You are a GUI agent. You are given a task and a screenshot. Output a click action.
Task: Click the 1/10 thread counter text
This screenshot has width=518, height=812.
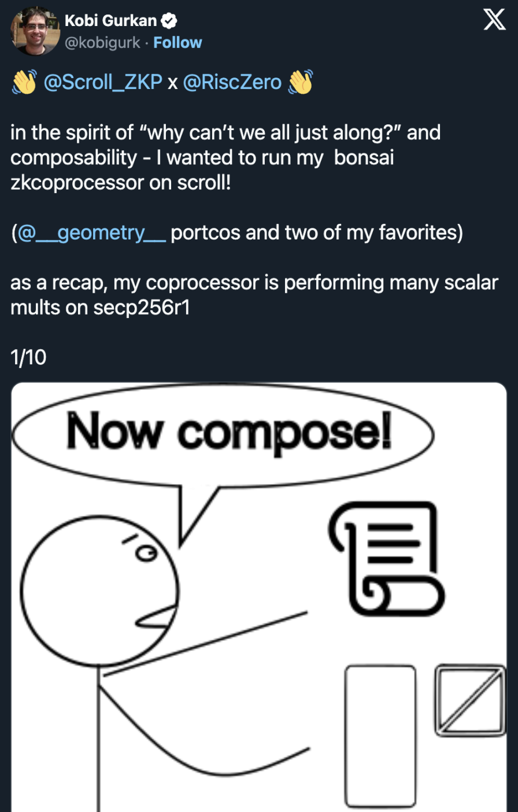pos(28,358)
